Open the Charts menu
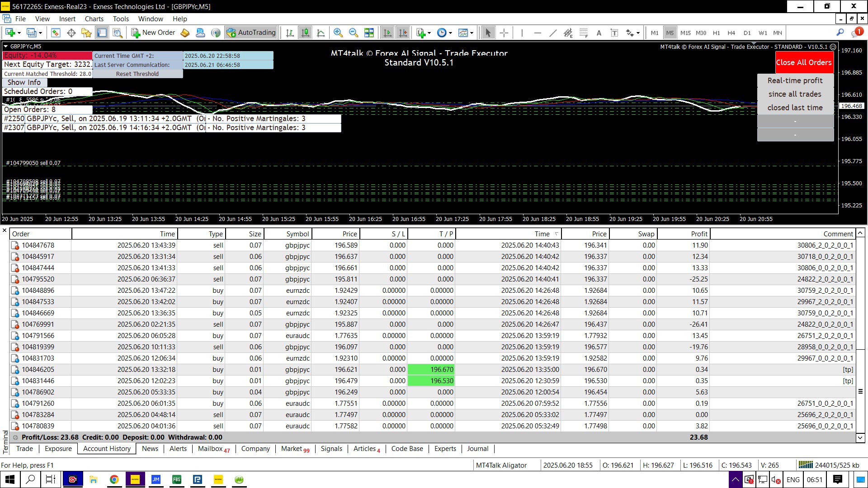This screenshot has width=868, height=488. pyautogui.click(x=94, y=19)
